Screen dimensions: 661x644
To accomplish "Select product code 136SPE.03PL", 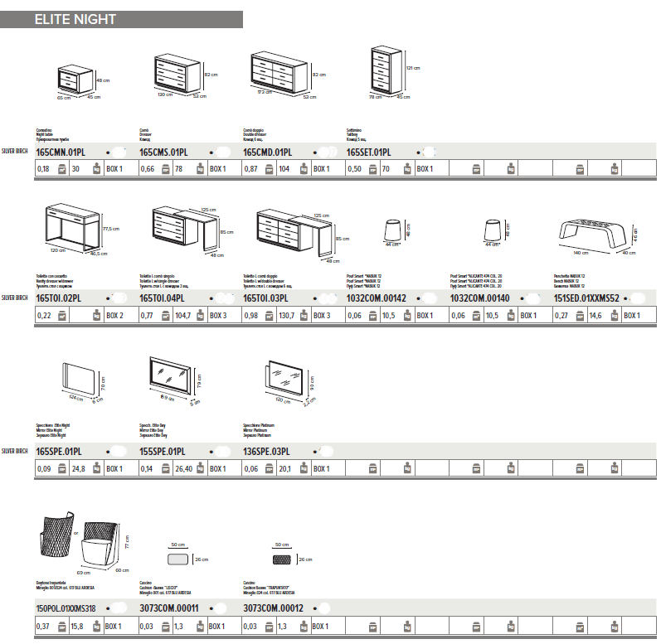I will (x=266, y=452).
